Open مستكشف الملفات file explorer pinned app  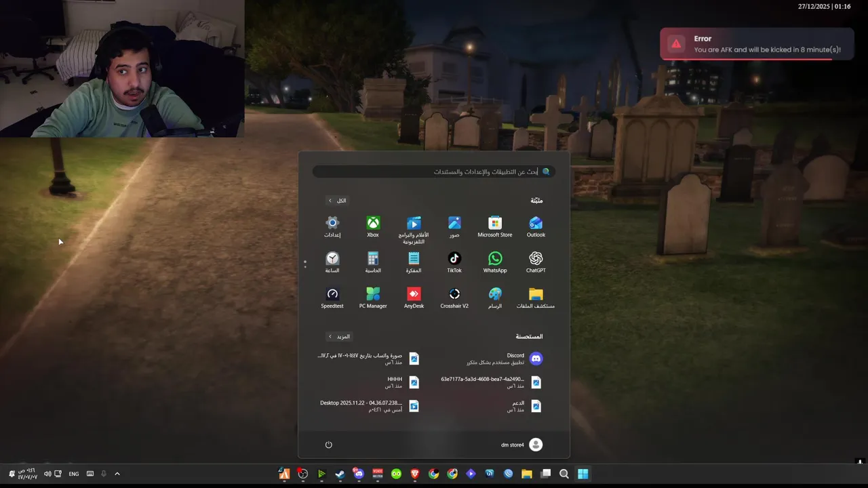pos(536,298)
